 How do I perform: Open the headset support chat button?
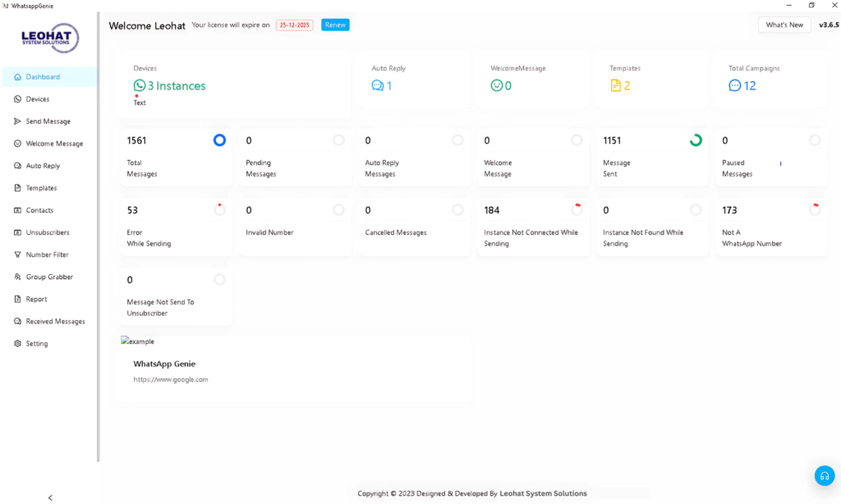point(825,475)
